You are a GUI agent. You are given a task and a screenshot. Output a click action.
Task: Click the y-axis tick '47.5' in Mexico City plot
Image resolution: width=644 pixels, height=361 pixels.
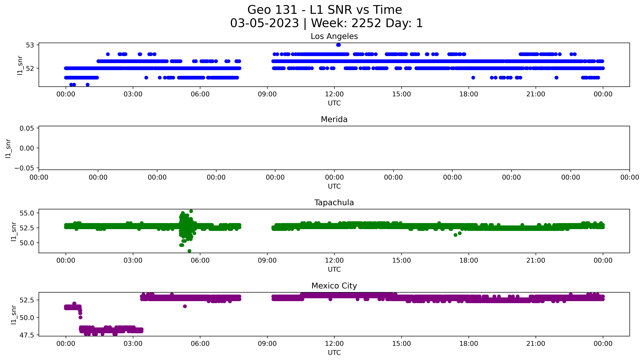(x=27, y=335)
